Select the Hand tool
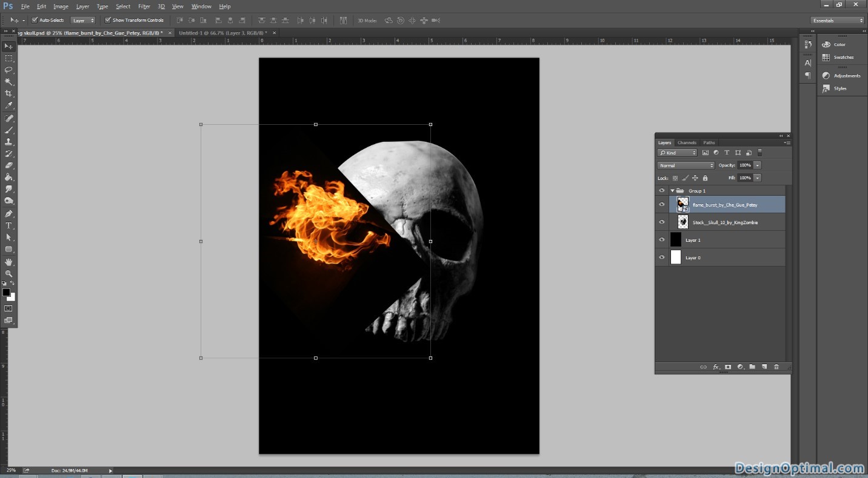 click(8, 262)
